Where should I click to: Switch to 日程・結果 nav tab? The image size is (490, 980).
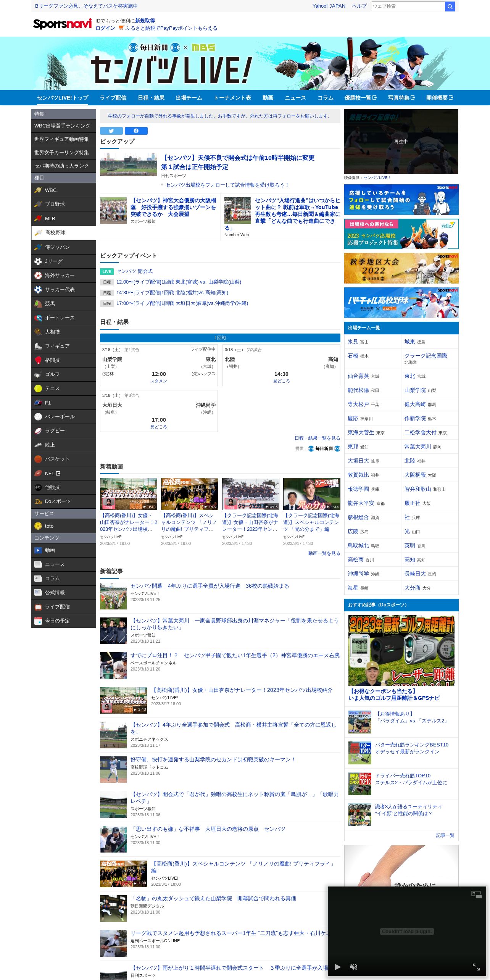(x=151, y=98)
